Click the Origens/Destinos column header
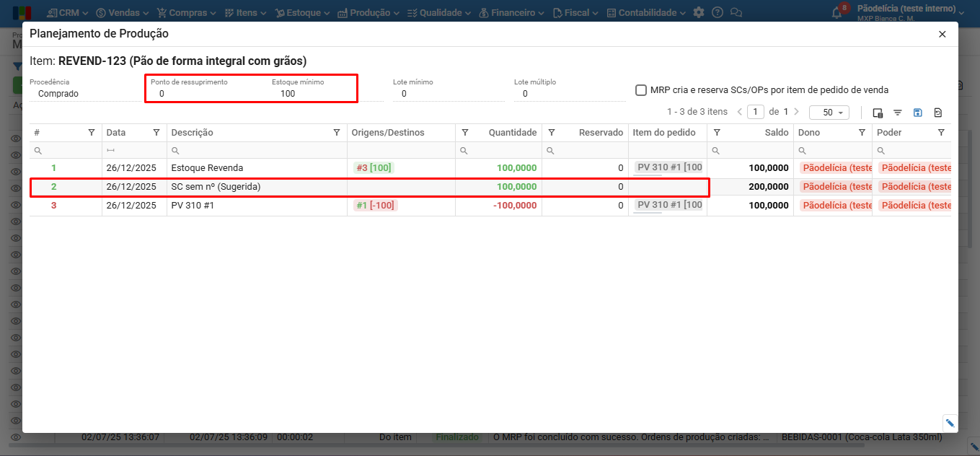 pos(388,133)
